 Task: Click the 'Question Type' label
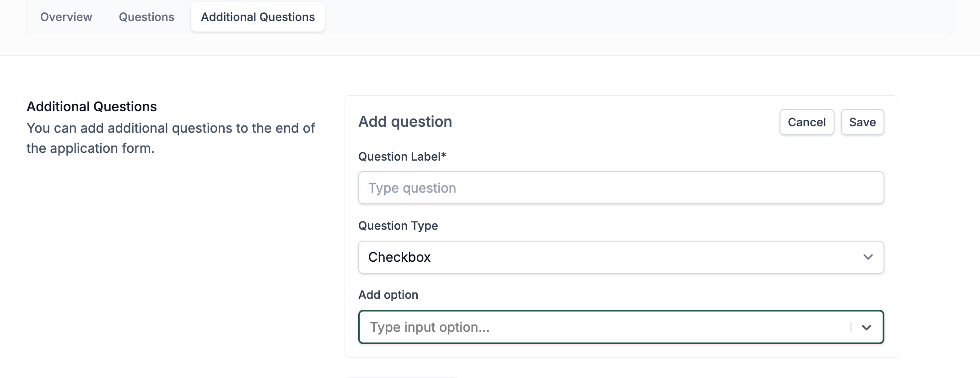coord(398,226)
